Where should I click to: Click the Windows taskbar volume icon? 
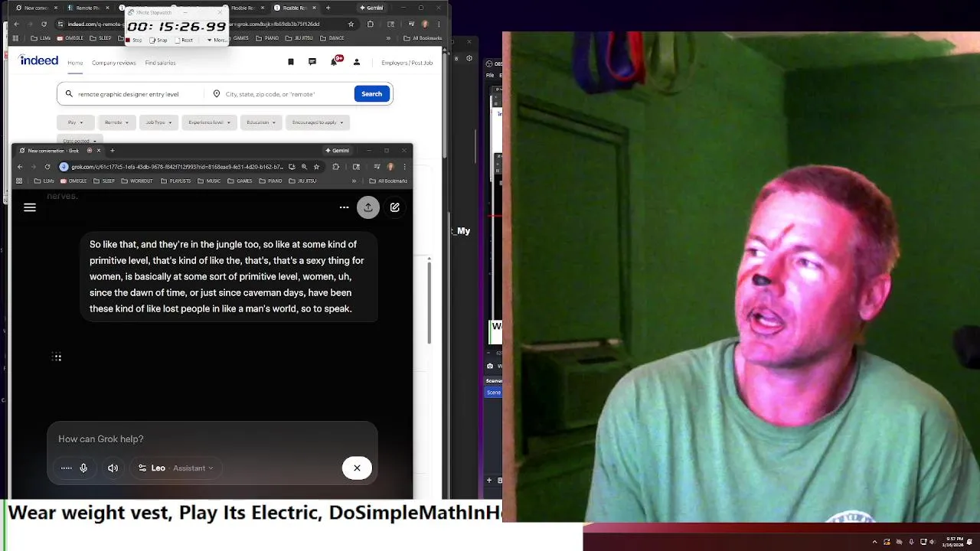click(932, 542)
